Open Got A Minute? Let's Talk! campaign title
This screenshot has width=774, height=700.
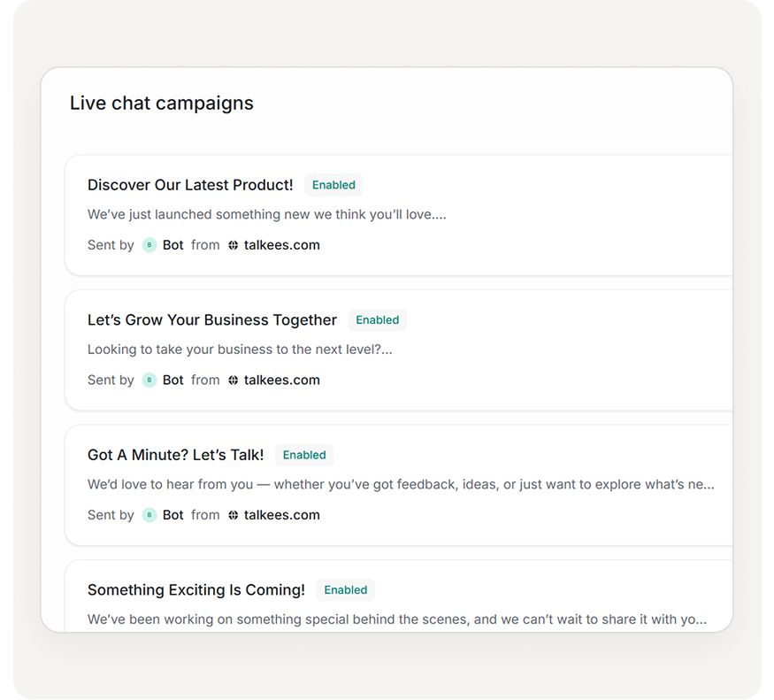tap(175, 455)
